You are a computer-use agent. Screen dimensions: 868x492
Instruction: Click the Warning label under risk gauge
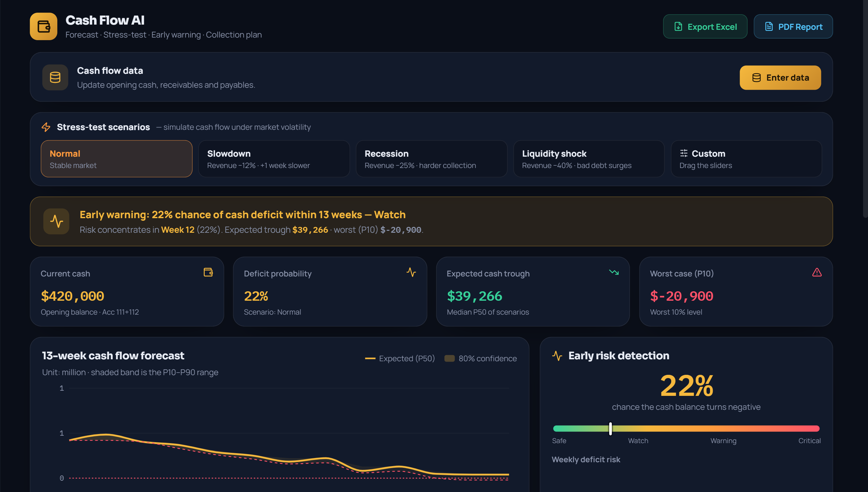click(723, 441)
